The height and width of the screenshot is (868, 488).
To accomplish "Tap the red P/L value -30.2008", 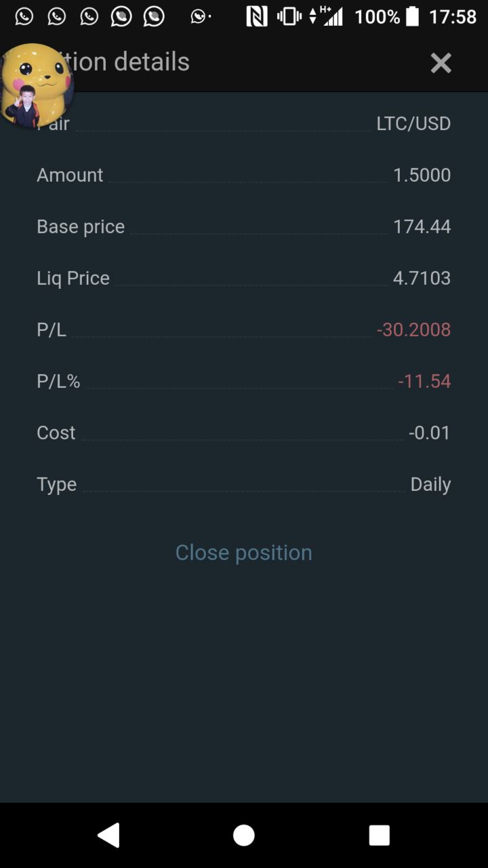I will click(413, 330).
